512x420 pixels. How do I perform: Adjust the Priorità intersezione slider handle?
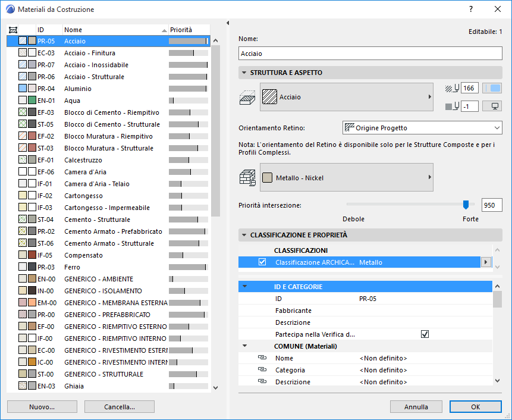click(x=466, y=205)
